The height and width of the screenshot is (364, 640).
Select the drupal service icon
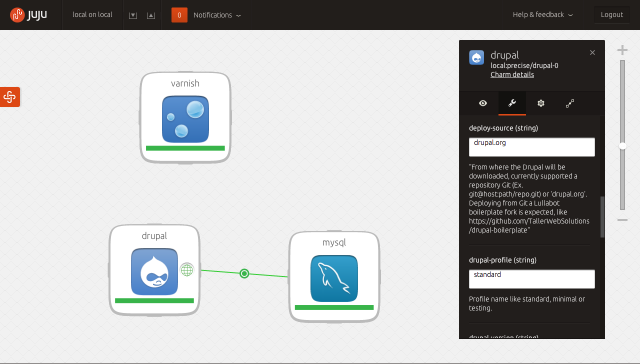(154, 272)
